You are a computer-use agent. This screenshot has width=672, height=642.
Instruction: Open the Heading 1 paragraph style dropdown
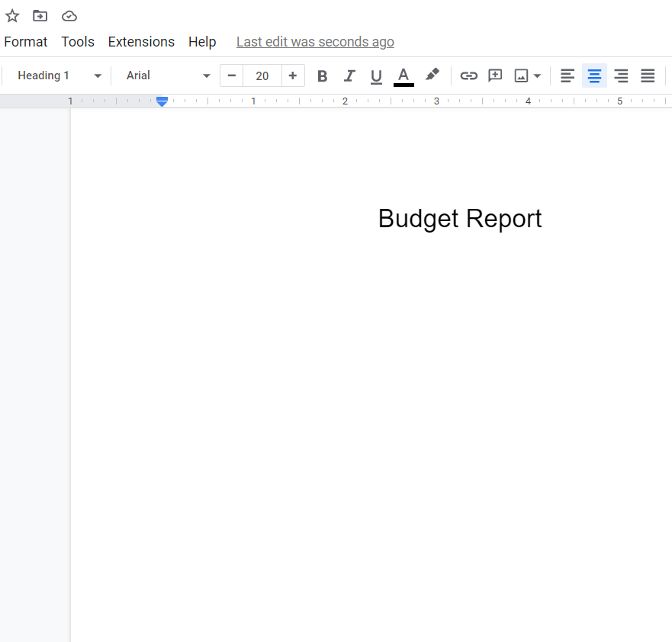click(x=59, y=75)
